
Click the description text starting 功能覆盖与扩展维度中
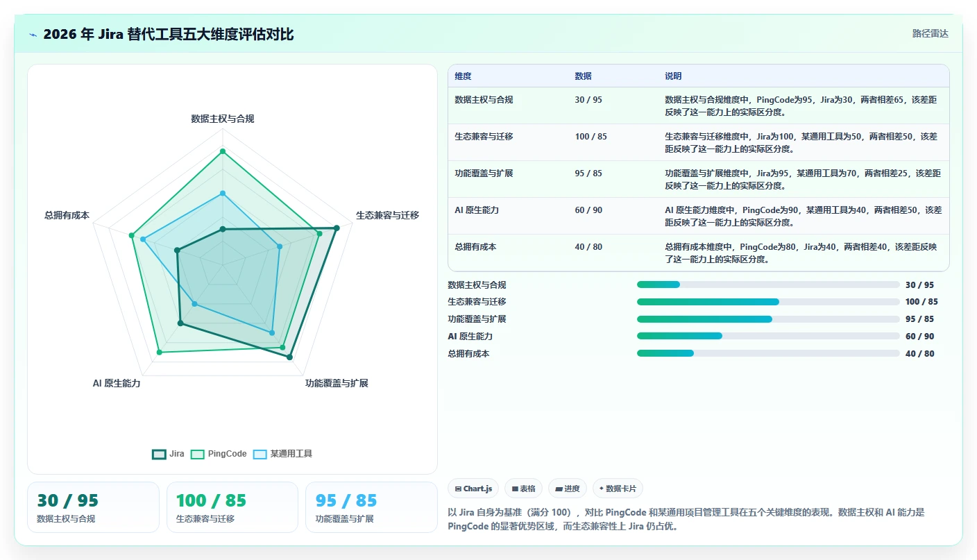click(803, 179)
